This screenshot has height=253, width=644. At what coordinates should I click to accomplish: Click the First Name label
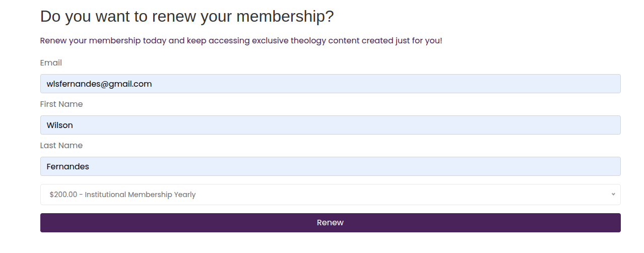61,104
